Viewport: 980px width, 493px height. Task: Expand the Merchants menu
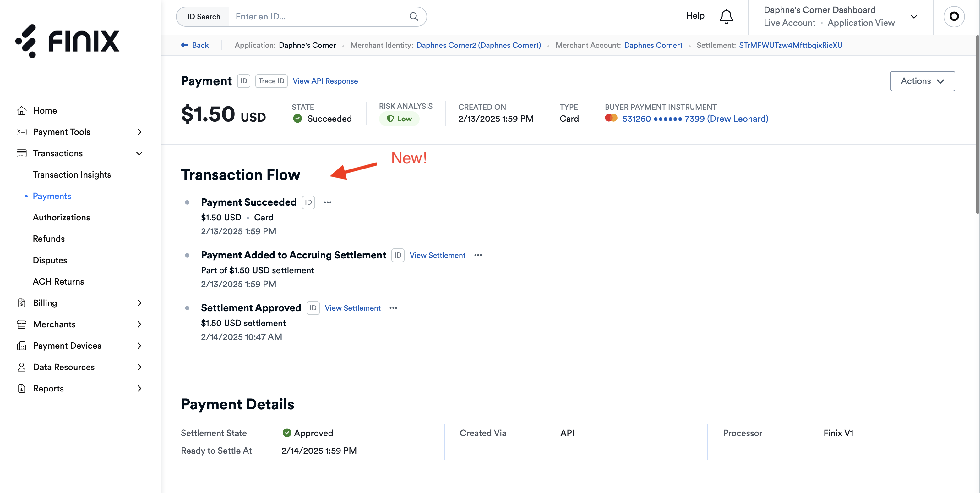tap(139, 324)
